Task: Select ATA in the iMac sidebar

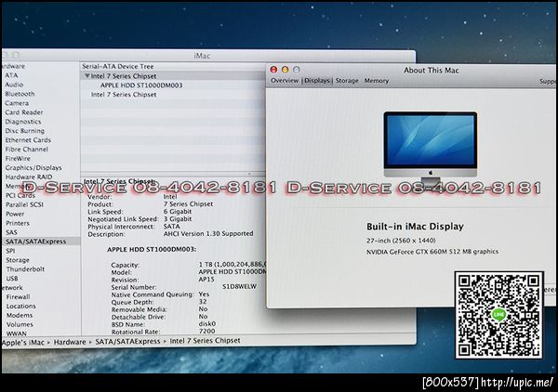Action: (x=11, y=75)
